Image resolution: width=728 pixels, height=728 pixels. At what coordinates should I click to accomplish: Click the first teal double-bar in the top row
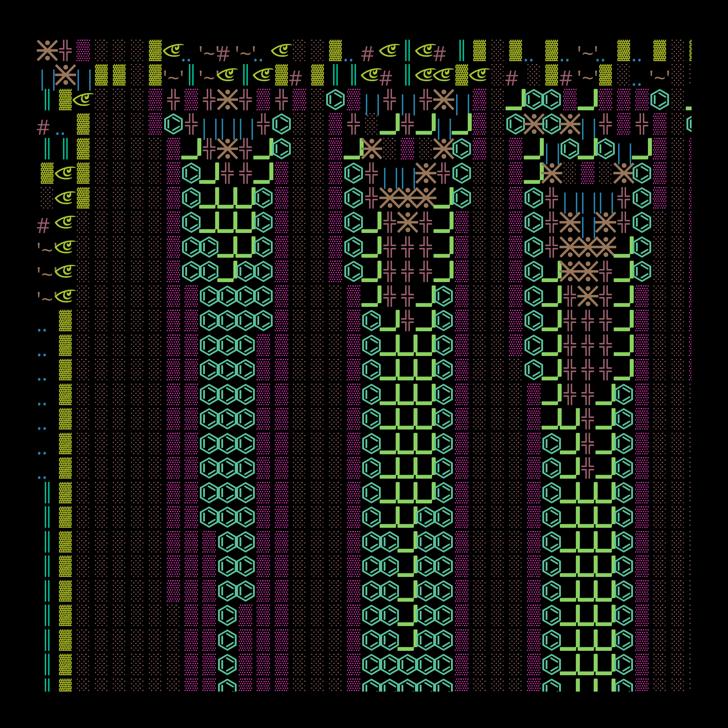tap(407, 50)
